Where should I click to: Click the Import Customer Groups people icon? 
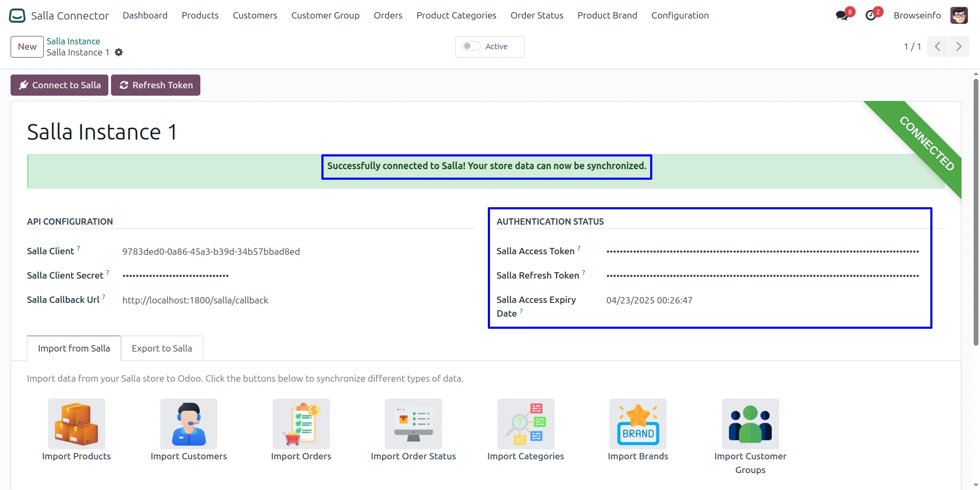click(x=750, y=424)
